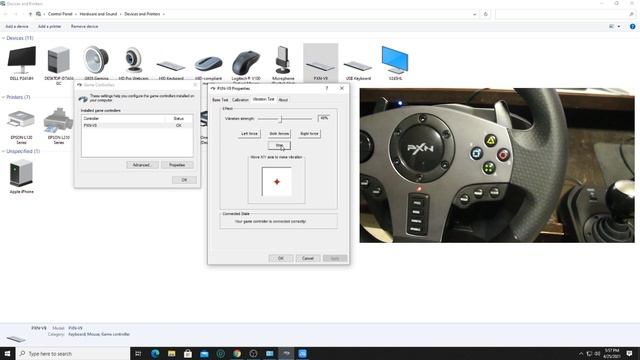Click Properties in Game Controllers window
640x360 pixels.
coord(177,165)
